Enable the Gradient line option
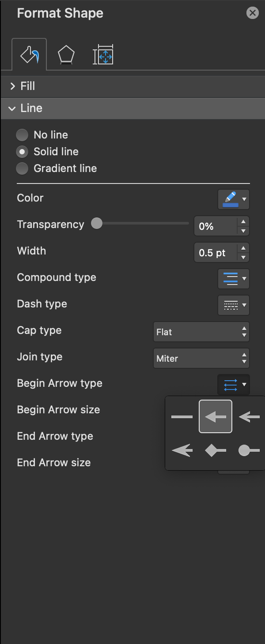This screenshot has height=644, width=265. tap(22, 168)
